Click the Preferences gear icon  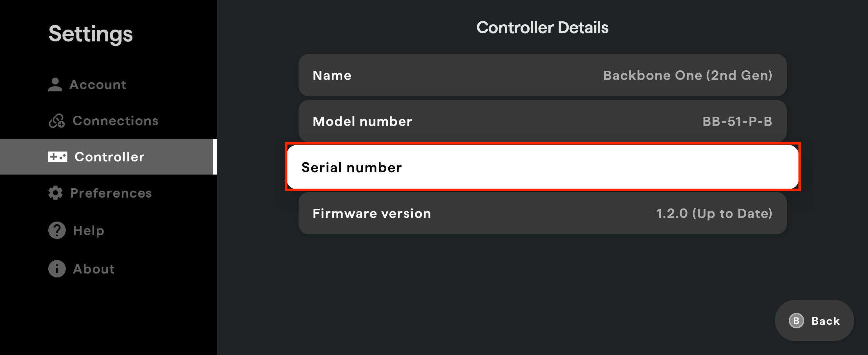coord(56,193)
